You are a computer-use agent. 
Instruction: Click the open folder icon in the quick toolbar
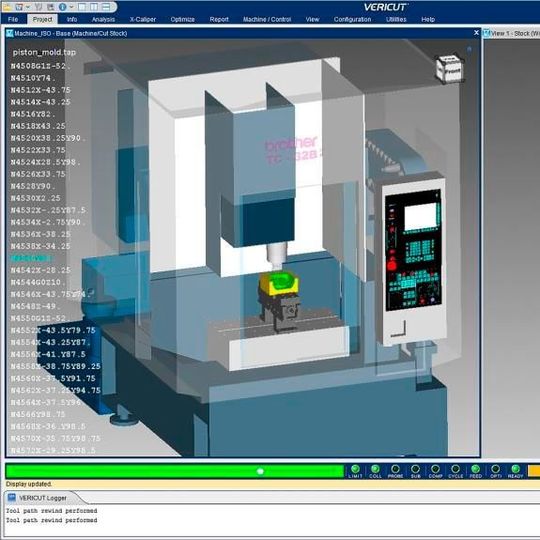pyautogui.click(x=7, y=7)
